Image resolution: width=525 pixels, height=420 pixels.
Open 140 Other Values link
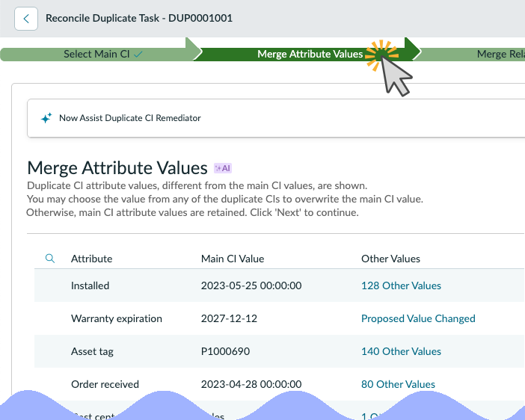coord(401,351)
